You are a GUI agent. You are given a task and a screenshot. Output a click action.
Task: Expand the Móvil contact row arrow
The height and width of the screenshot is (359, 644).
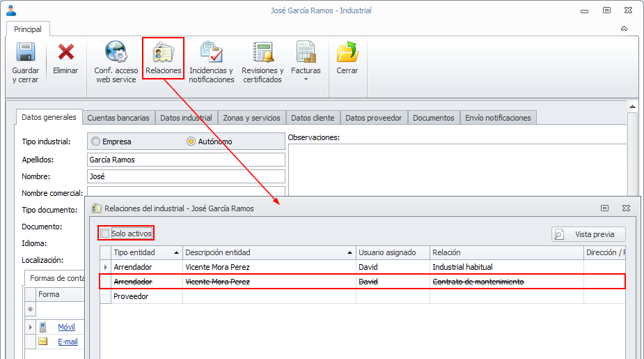(31, 328)
